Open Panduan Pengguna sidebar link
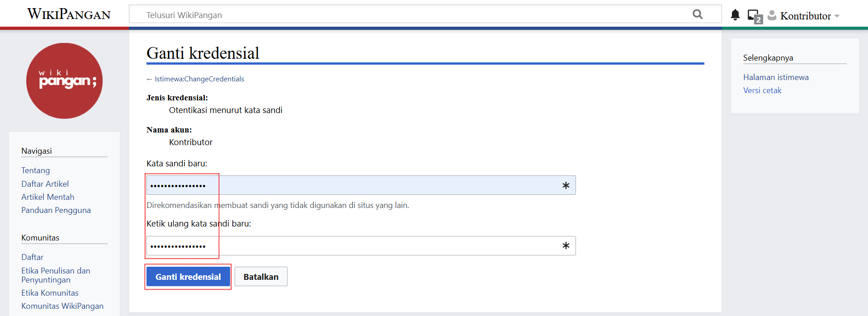The image size is (868, 316). (56, 210)
